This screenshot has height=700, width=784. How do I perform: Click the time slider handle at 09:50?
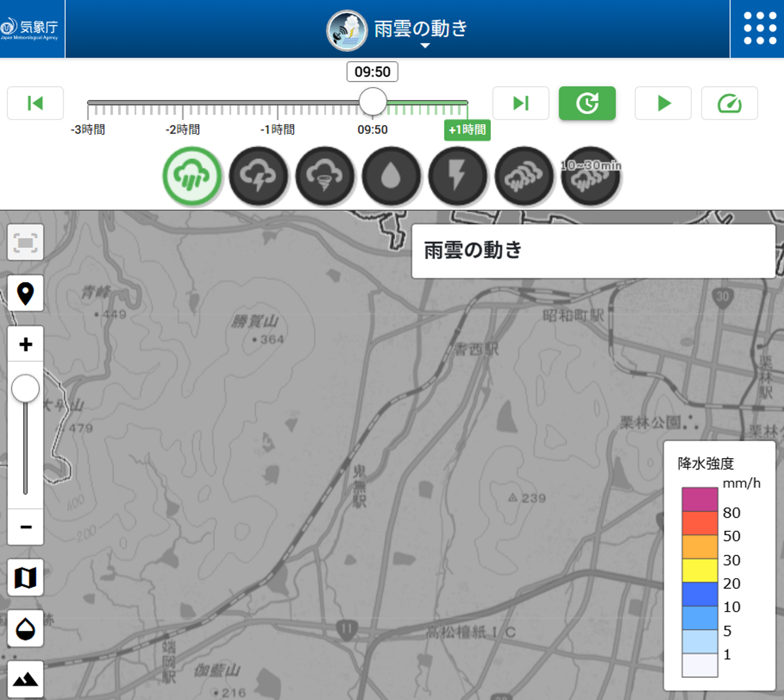[x=373, y=101]
